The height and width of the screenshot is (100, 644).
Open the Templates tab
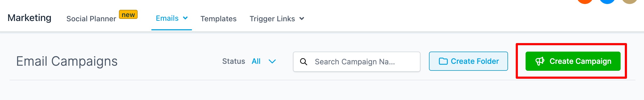pyautogui.click(x=218, y=19)
